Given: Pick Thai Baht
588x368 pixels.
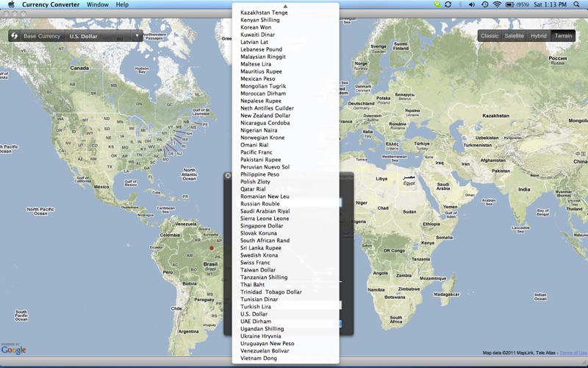Looking at the screenshot, I should pos(286,285).
